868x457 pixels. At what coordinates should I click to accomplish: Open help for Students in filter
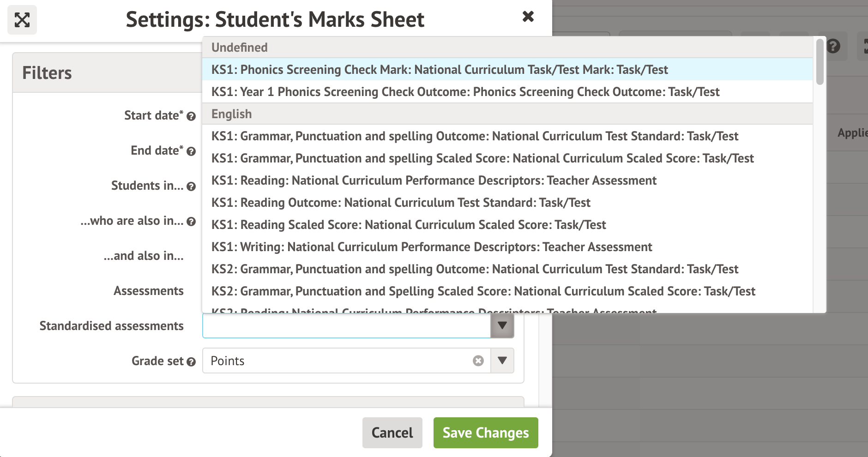[191, 186]
